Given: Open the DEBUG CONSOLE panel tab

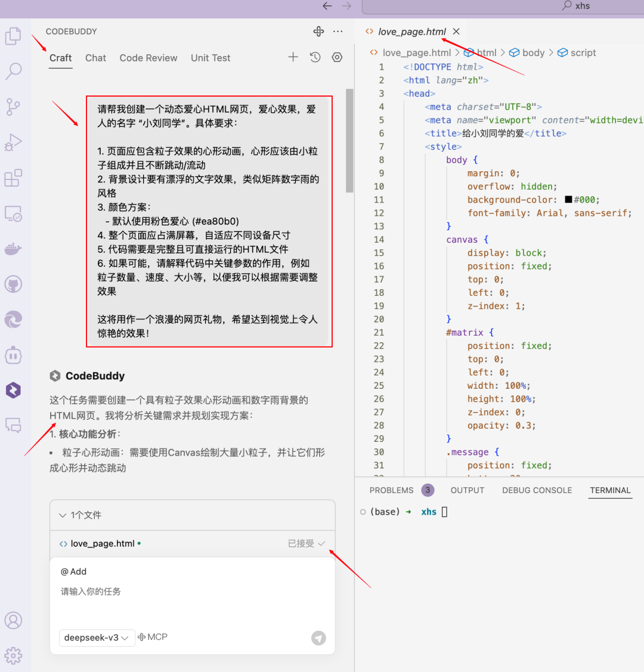Looking at the screenshot, I should [537, 490].
